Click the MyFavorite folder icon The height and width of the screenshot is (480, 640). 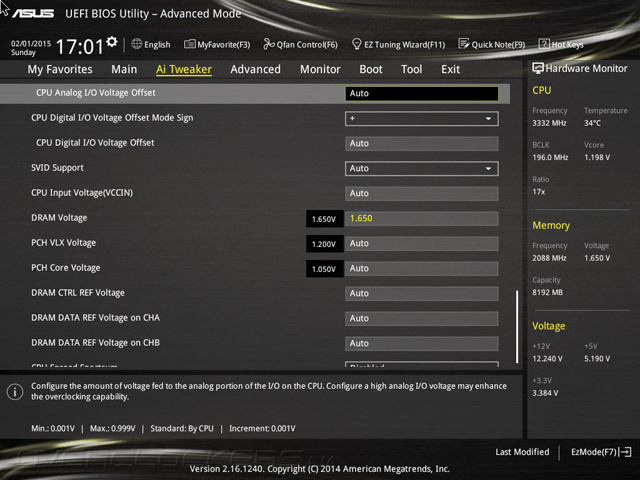189,44
